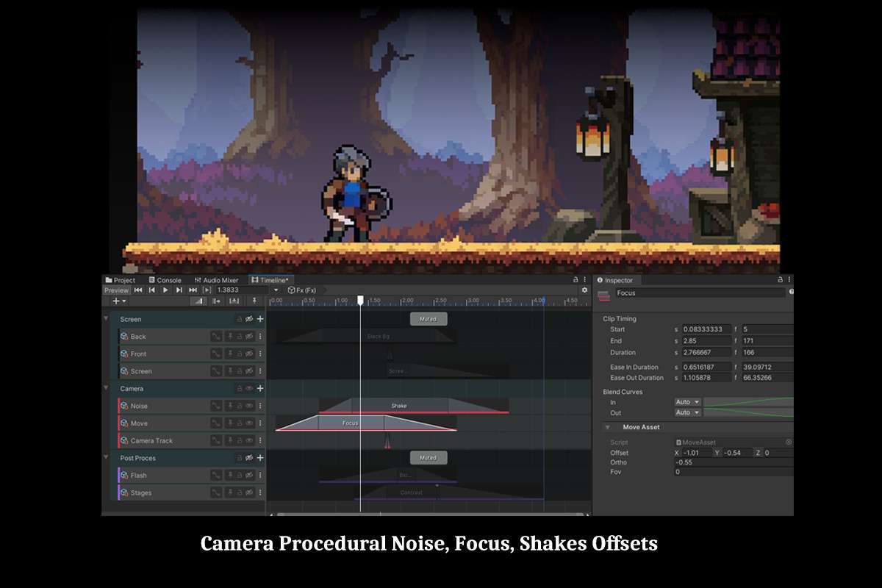Click the Muted label on Screen group

coord(429,319)
